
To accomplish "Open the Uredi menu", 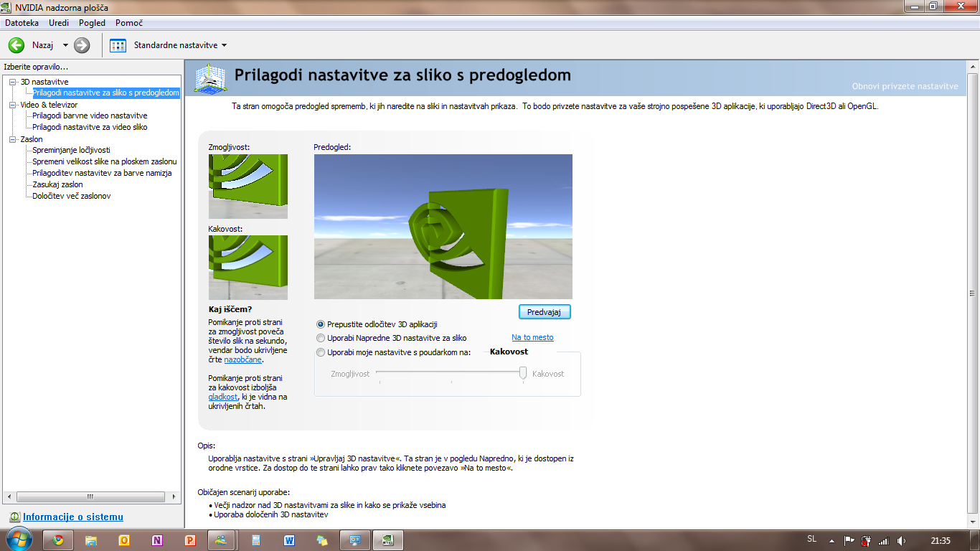I will point(59,23).
